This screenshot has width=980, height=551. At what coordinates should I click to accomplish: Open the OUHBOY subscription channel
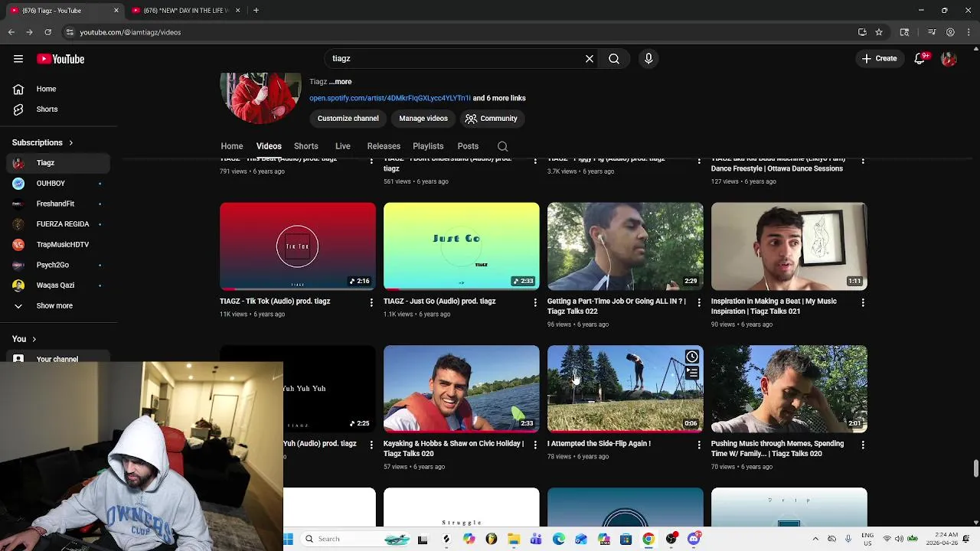[x=58, y=184]
